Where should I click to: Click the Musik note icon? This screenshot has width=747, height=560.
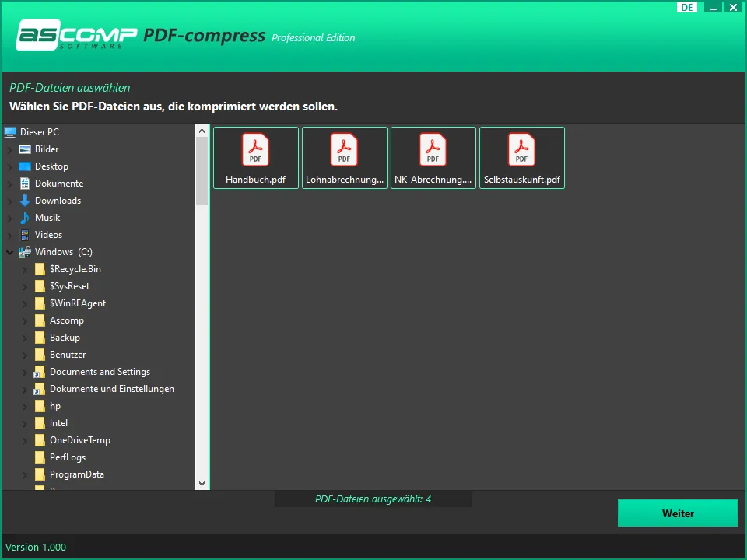(x=25, y=218)
